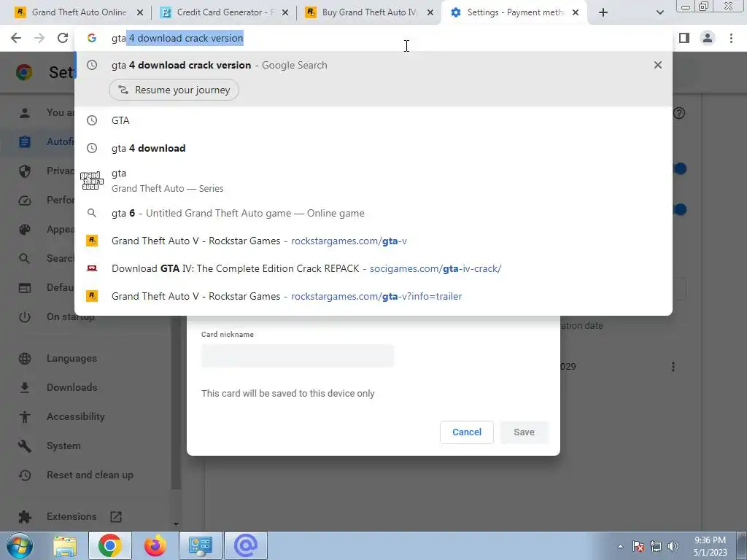This screenshot has width=747, height=560.
Task: Click the taskbar clock showing 9:36 PM
Action: (x=710, y=546)
